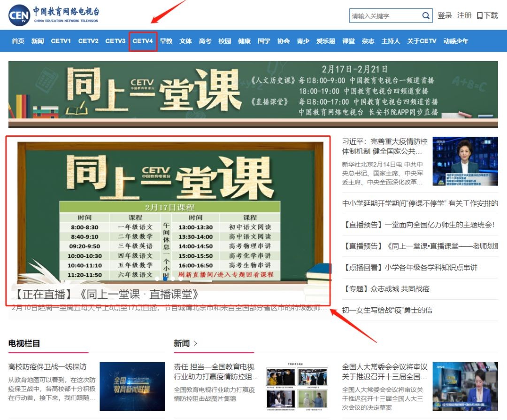This screenshot has width=507, height=420.
Task: Open the 高考 navigation item
Action: [205, 41]
